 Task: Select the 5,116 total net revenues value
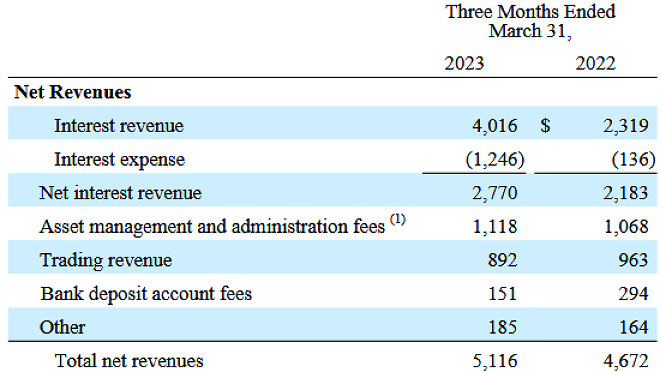click(x=495, y=361)
